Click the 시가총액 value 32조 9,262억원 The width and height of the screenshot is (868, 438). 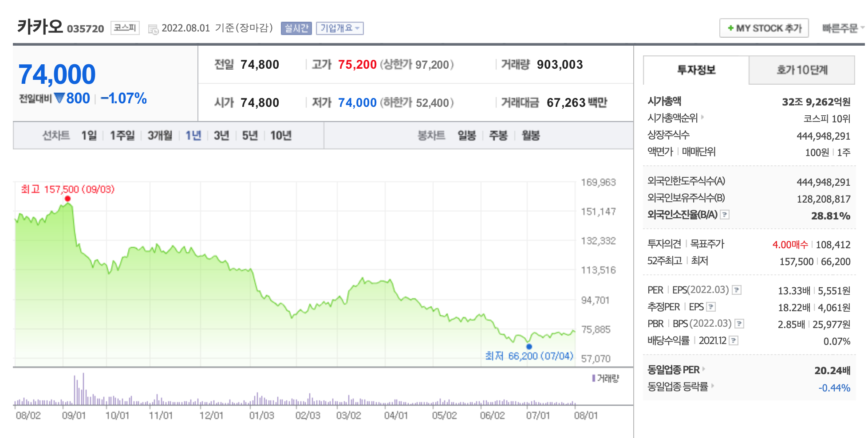pos(816,102)
